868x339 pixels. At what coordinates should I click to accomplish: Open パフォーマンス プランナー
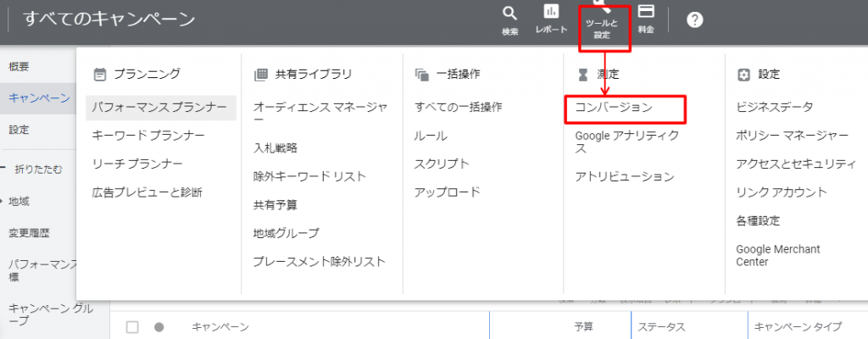(x=159, y=108)
